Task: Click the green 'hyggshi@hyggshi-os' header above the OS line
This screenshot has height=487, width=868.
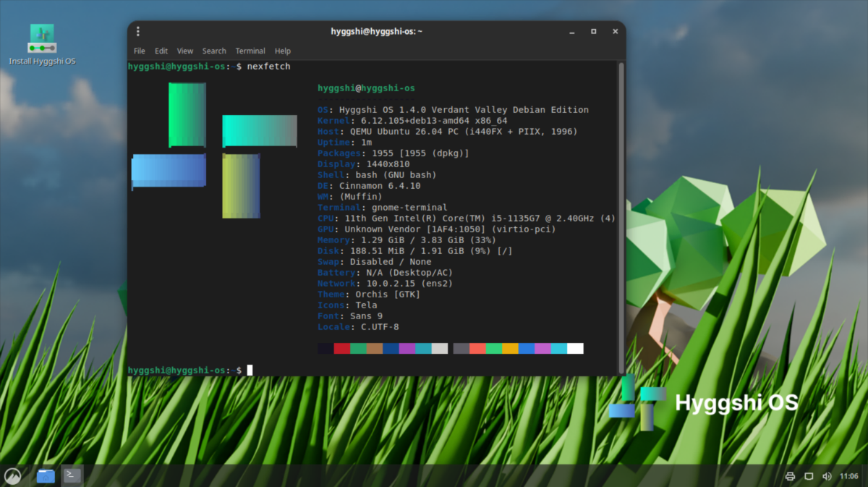Action: [x=366, y=88]
